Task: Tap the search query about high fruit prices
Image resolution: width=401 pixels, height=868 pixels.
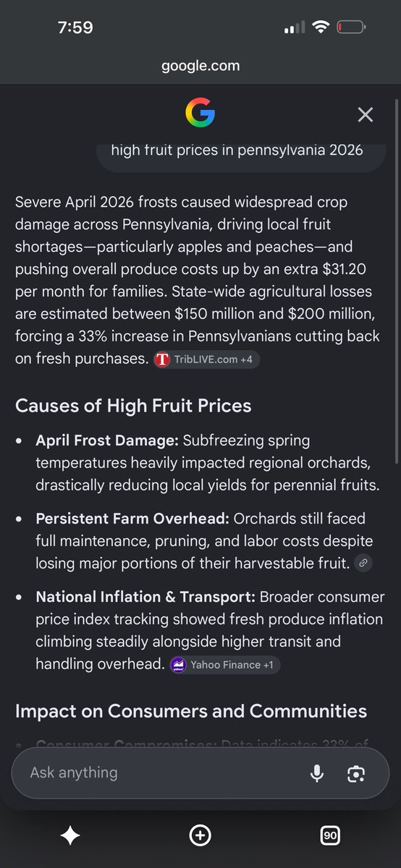Action: (x=237, y=150)
